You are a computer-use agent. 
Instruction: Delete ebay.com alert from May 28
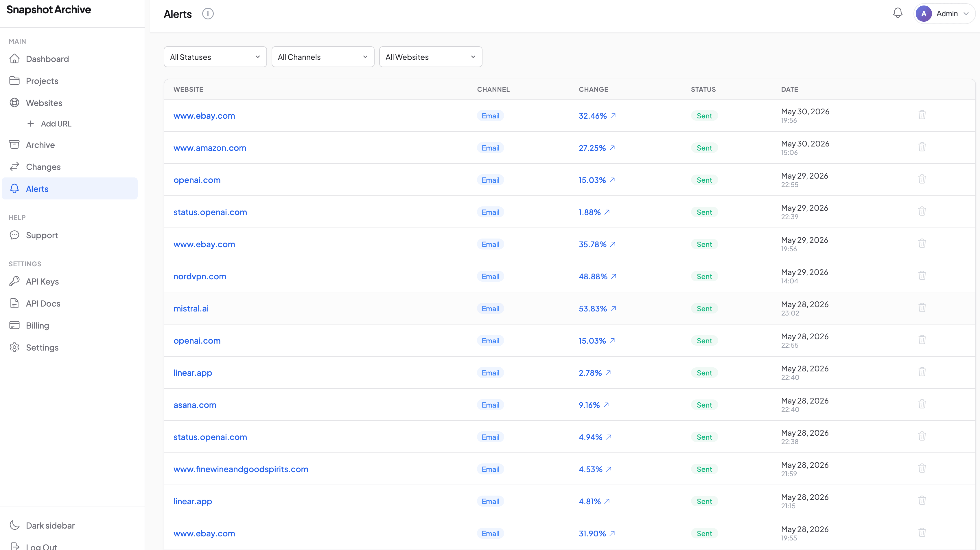922,533
